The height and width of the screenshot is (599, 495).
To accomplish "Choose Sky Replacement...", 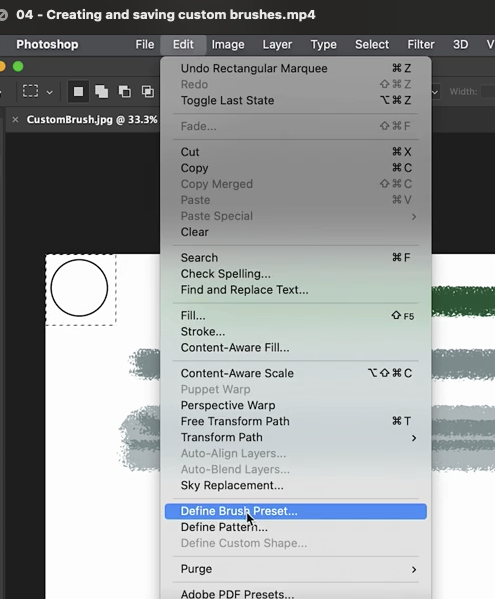I will pos(296,486).
